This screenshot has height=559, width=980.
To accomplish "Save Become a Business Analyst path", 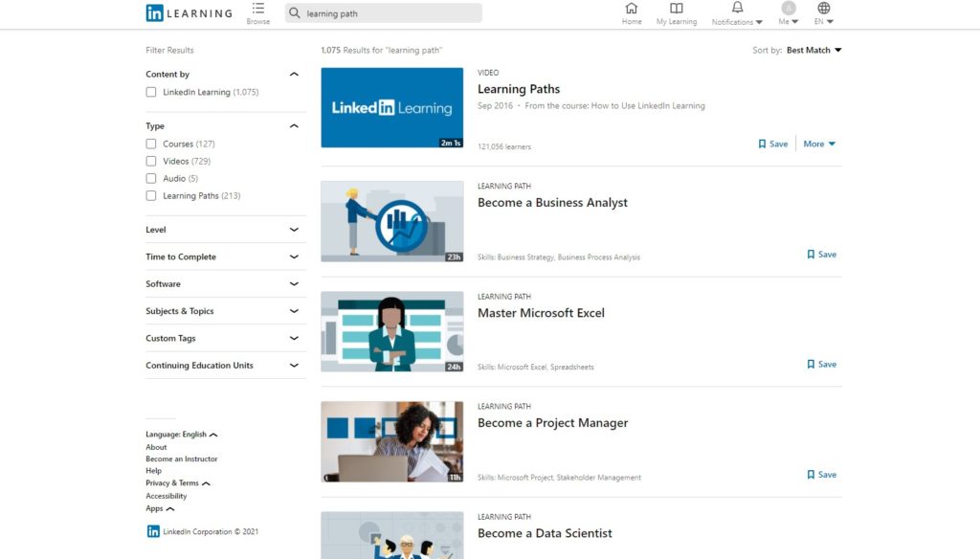I will click(821, 255).
